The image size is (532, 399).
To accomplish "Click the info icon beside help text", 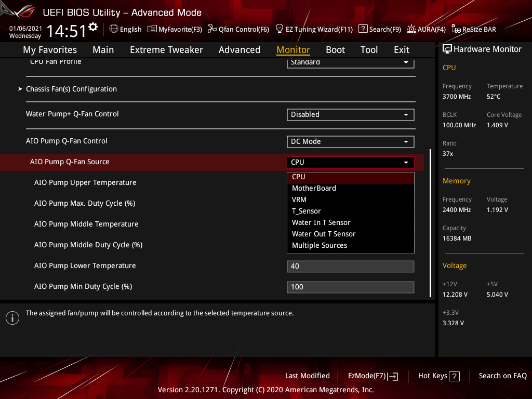I will click(12, 318).
